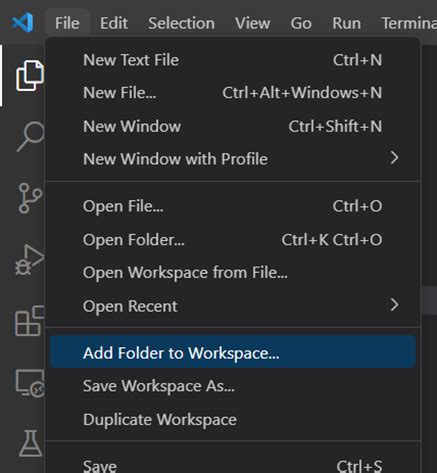Choose New File... entry
Viewport: 437px width, 473px height.
[x=233, y=93]
